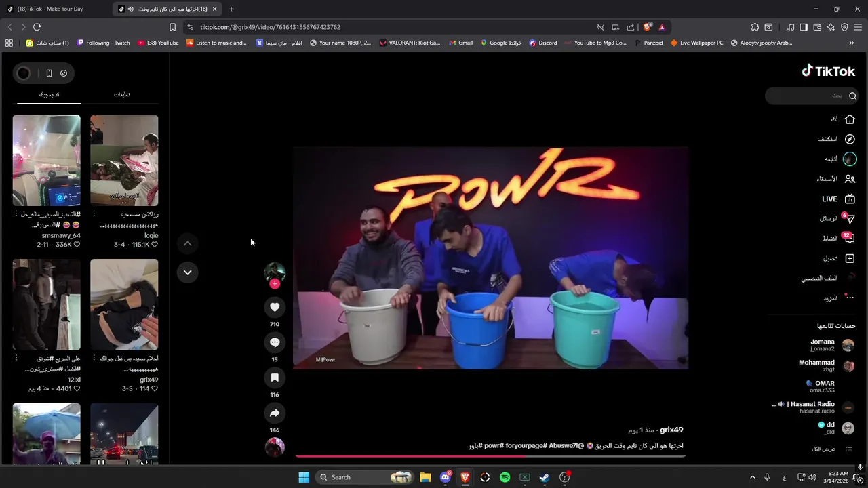Open TikTok Home (لك) in sidebar

(843, 119)
